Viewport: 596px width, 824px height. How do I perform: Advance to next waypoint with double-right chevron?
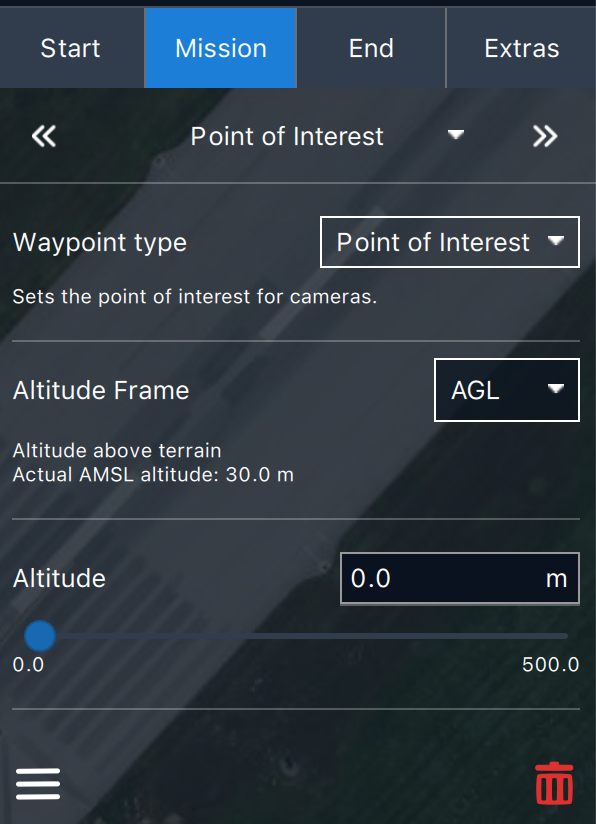[545, 137]
